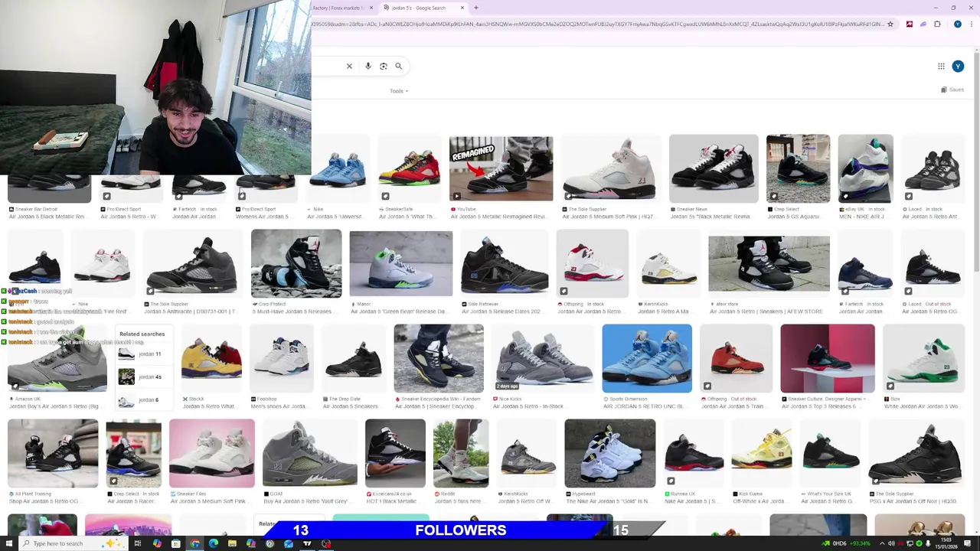Open the volume control in system tray
The image size is (980, 551).
[x=890, y=544]
